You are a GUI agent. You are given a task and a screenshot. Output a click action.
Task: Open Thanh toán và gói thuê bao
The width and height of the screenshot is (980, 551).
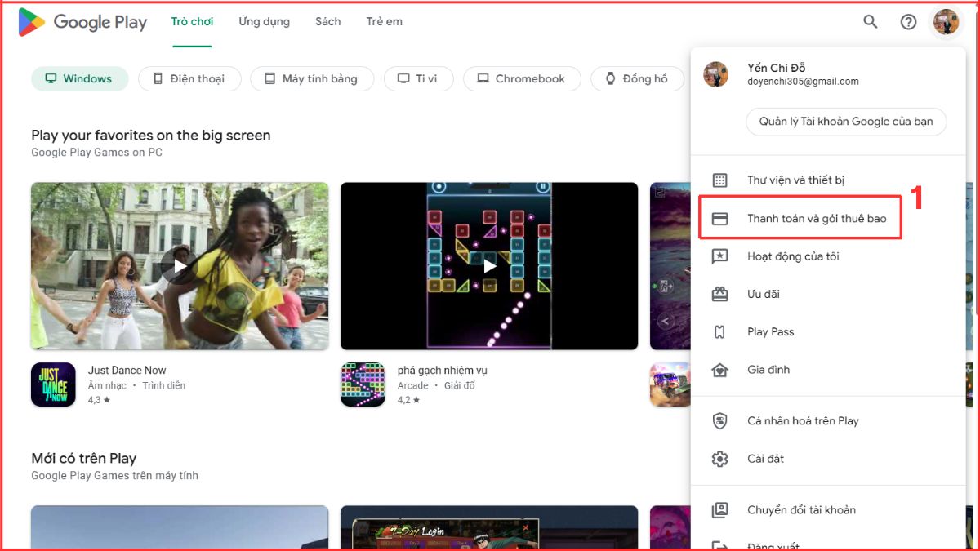click(x=828, y=219)
